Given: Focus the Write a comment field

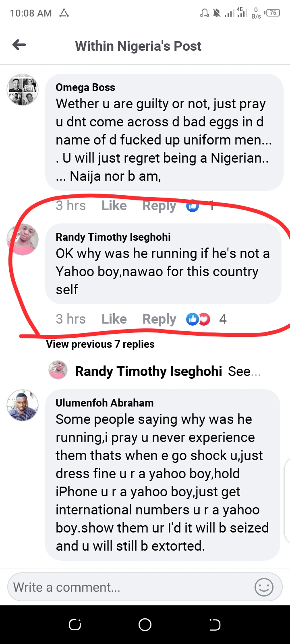Looking at the screenshot, I should pos(129,587).
